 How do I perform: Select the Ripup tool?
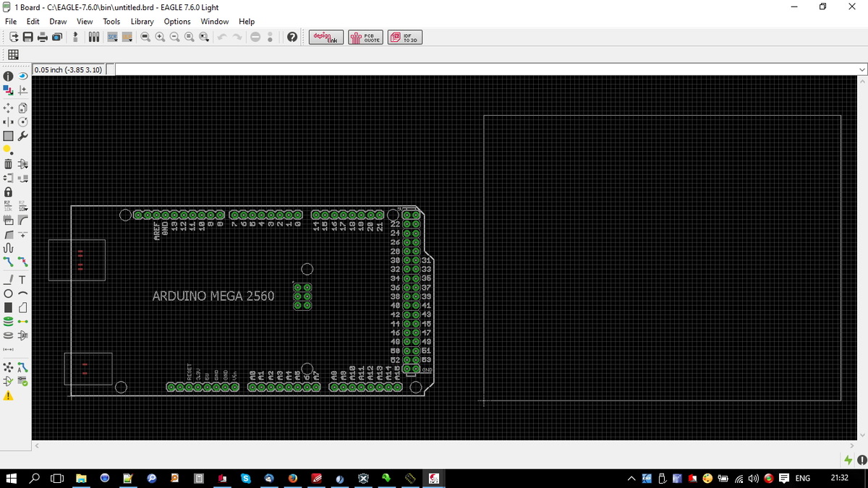(x=22, y=262)
